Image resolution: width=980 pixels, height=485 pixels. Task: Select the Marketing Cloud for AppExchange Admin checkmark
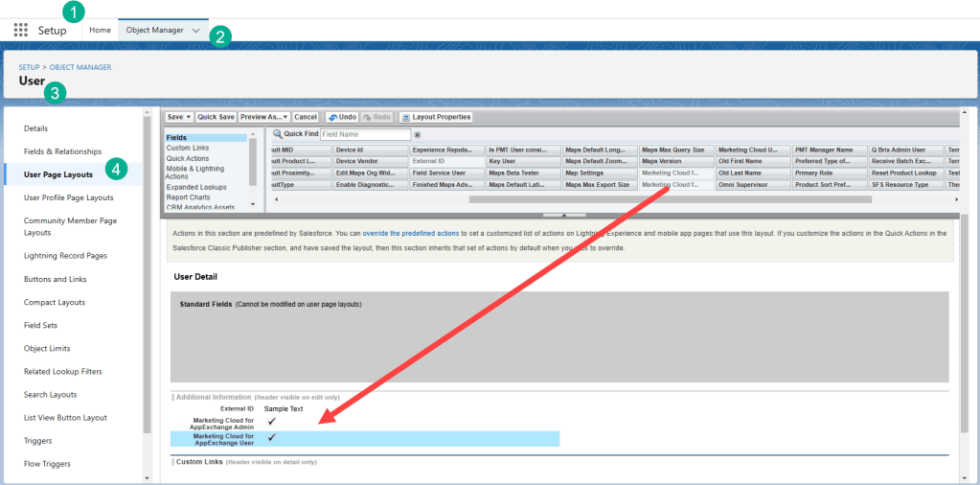[272, 421]
